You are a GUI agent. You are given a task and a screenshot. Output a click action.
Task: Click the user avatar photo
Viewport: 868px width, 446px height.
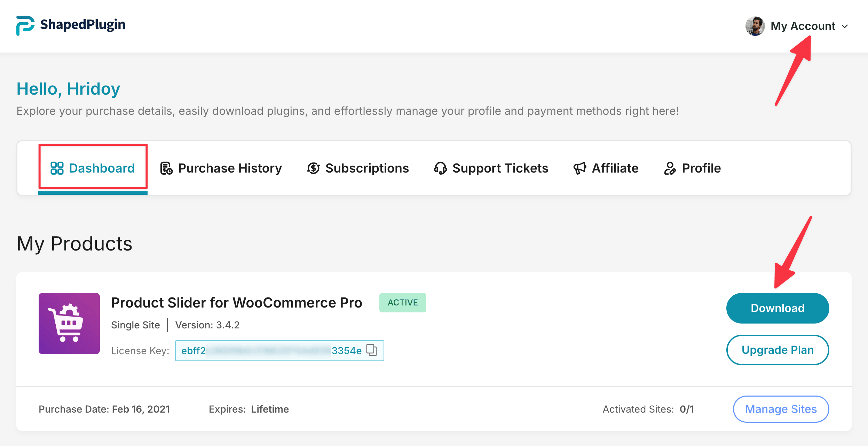755,26
